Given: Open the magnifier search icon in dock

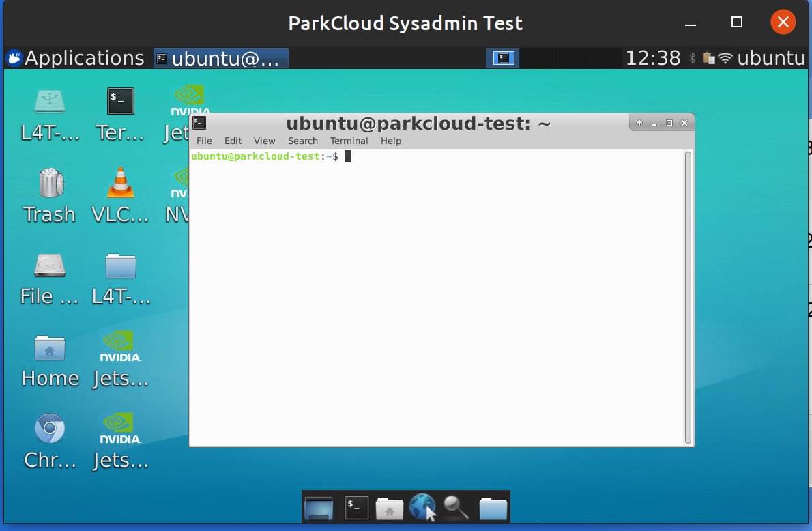Looking at the screenshot, I should [x=456, y=508].
